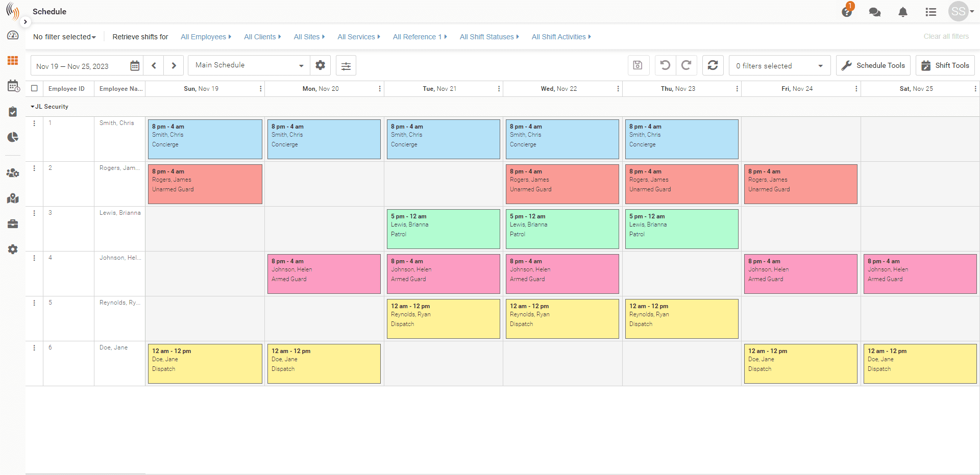Open the chat messages icon
Screen dimensions: 980x475
click(874, 12)
